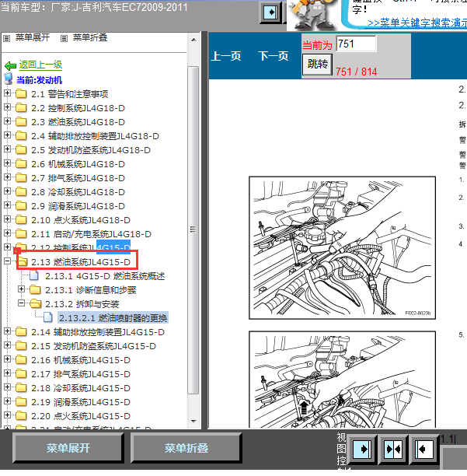Viewport: 467px width, 476px height.
Task: Click the document icon for 2.13.2.1 燃油喷射器
Action: tap(48, 317)
